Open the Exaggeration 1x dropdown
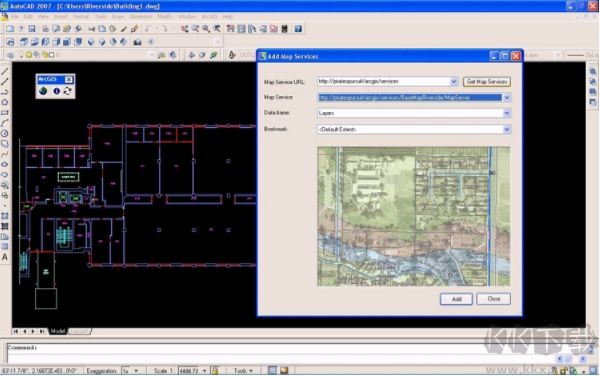 (x=130, y=371)
